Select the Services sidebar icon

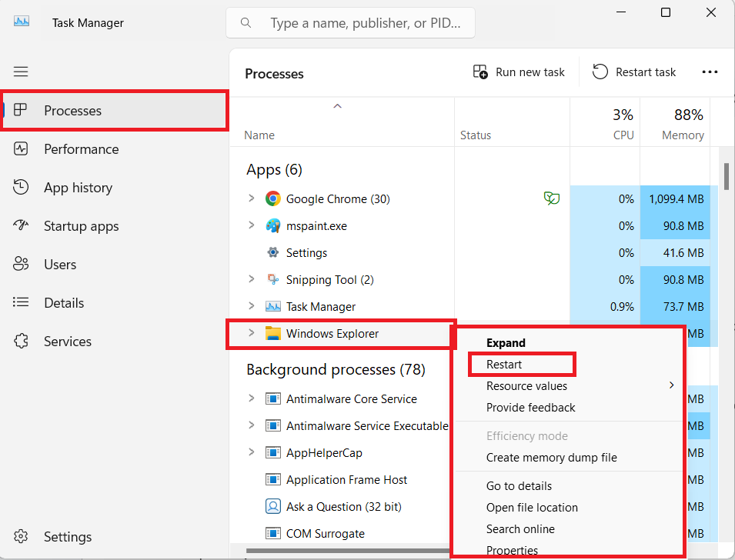point(21,341)
